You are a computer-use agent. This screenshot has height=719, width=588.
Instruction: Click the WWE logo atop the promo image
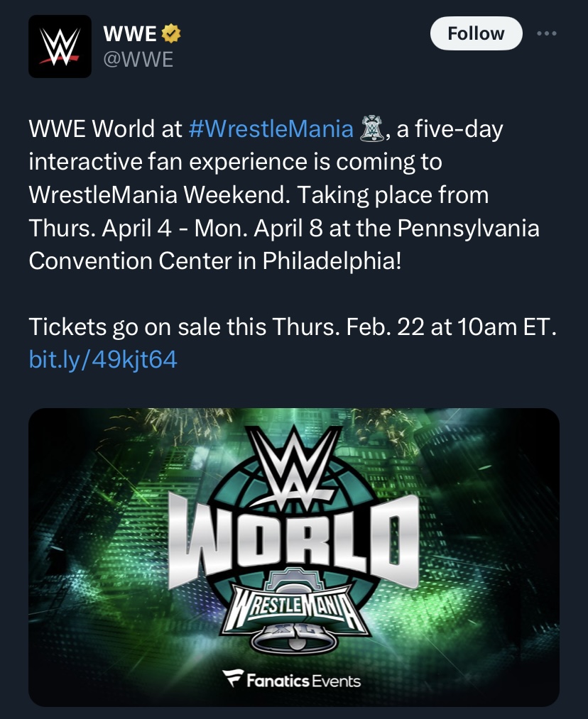click(293, 460)
